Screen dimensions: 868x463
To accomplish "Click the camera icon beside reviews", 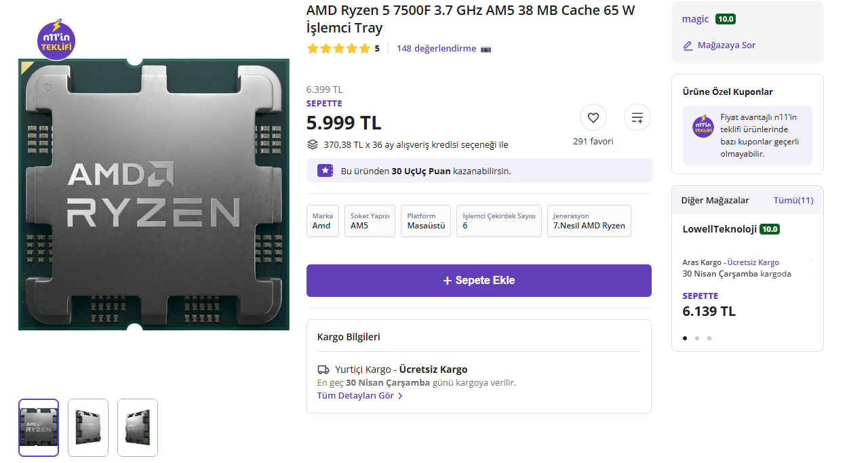I will click(x=486, y=49).
